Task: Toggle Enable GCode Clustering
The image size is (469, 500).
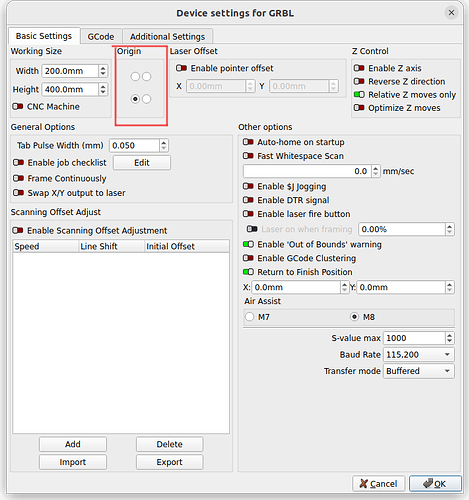Action: [x=248, y=258]
